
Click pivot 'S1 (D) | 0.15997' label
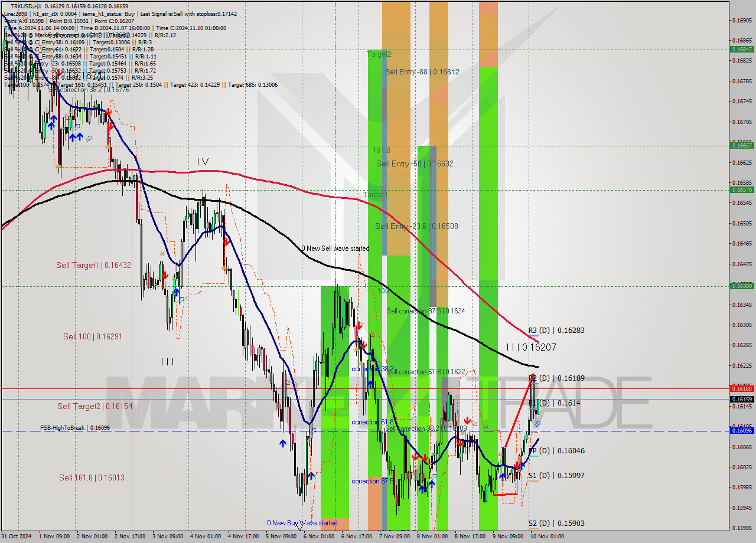point(556,475)
